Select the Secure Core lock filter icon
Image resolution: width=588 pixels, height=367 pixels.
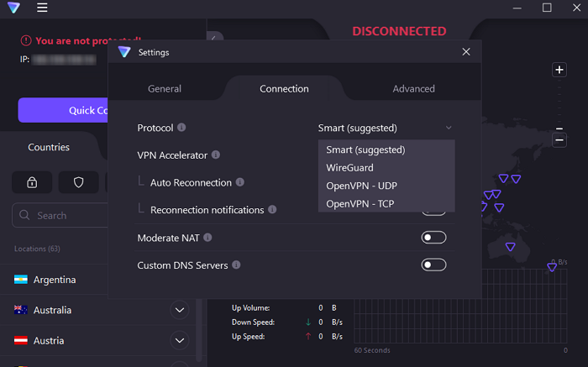pyautogui.click(x=32, y=182)
